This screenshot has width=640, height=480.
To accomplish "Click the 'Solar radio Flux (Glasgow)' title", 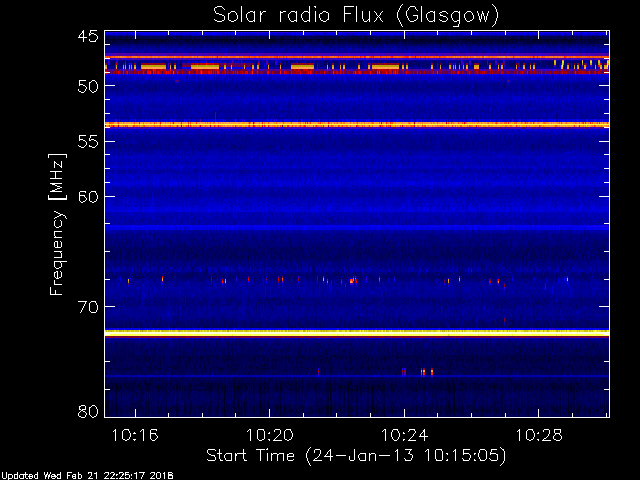I will pos(356,16).
